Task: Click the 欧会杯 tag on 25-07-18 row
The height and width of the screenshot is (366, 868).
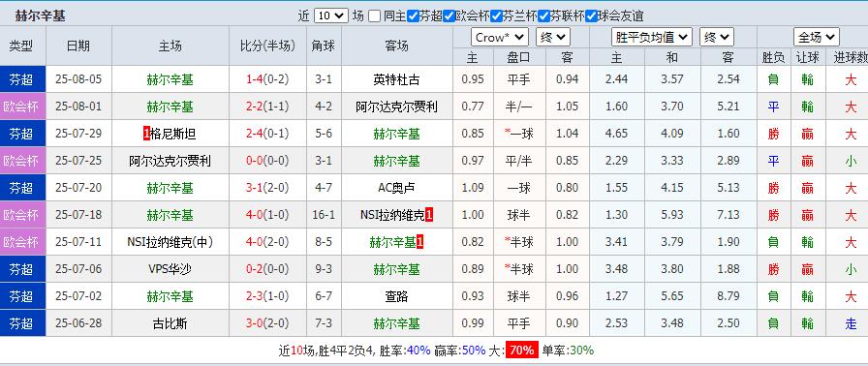Action: point(22,215)
